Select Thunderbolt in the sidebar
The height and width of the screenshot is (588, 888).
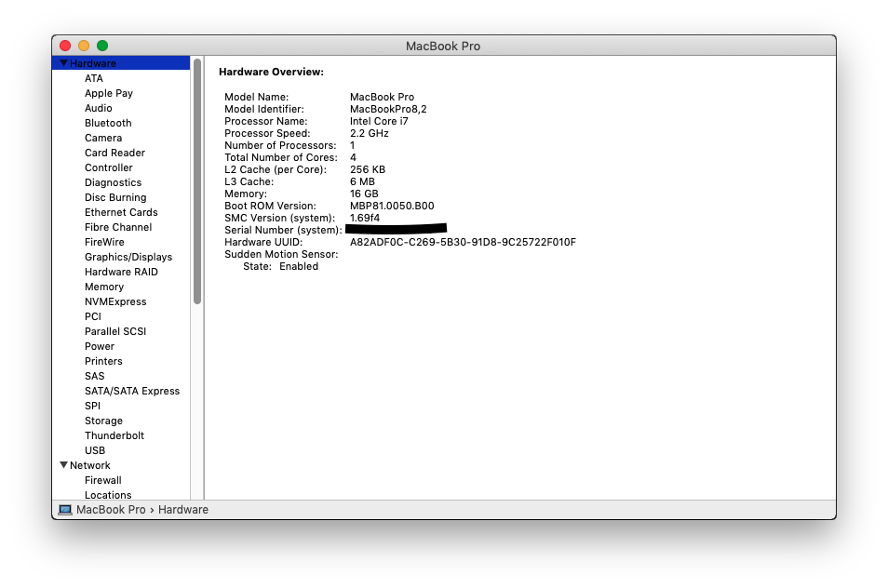coord(114,435)
